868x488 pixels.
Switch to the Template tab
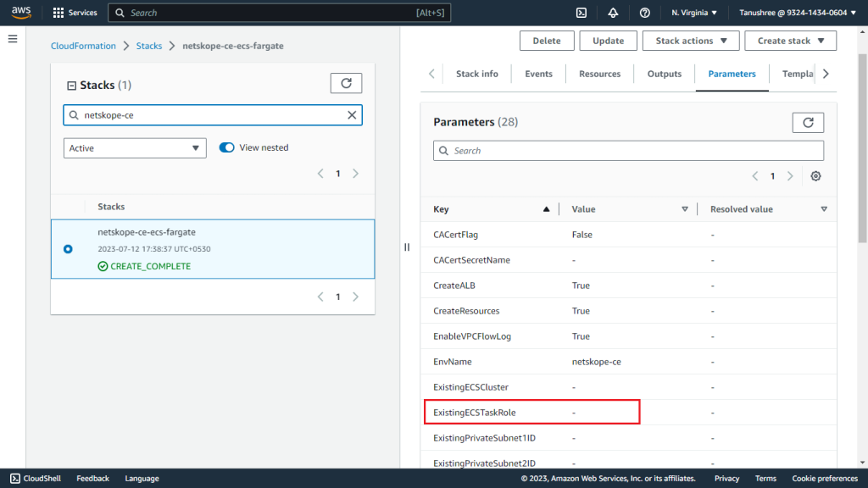pyautogui.click(x=797, y=74)
